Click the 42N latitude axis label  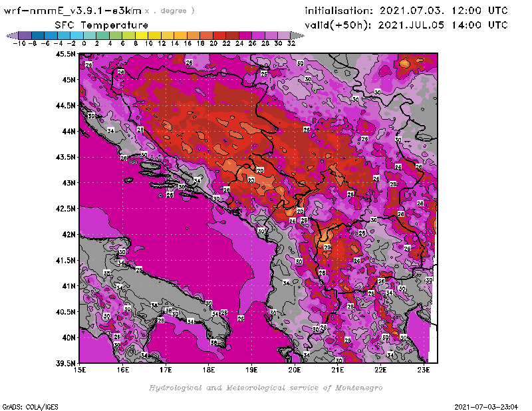(x=67, y=234)
